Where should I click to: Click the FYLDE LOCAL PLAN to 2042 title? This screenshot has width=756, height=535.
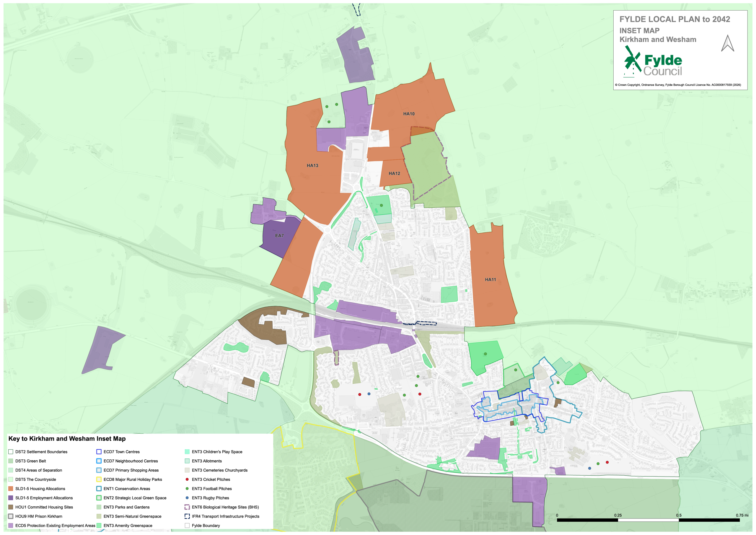pos(675,19)
